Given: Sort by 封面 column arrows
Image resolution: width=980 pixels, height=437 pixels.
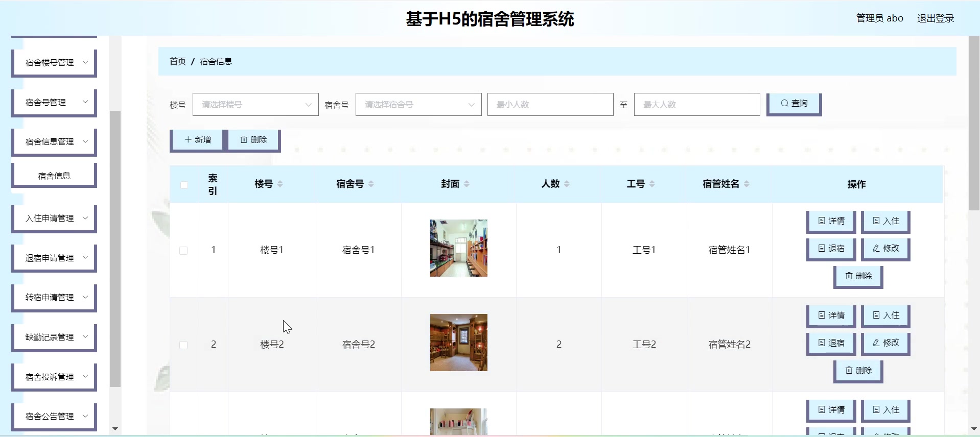Looking at the screenshot, I should point(466,184).
